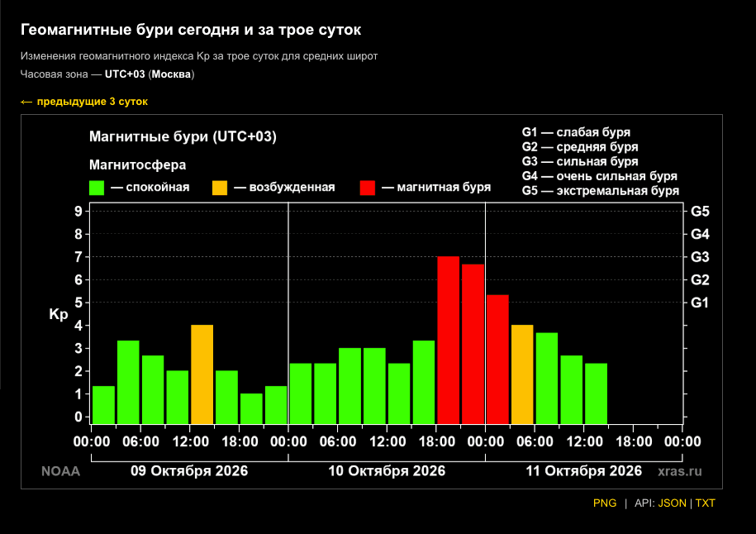Viewport: 756px width, 534px height.
Task: Click the '11 Октября 2026' date label
Action: pyautogui.click(x=584, y=471)
